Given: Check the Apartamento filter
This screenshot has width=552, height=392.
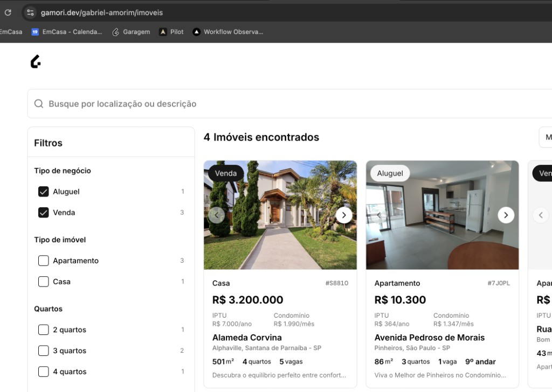Looking at the screenshot, I should pos(43,261).
